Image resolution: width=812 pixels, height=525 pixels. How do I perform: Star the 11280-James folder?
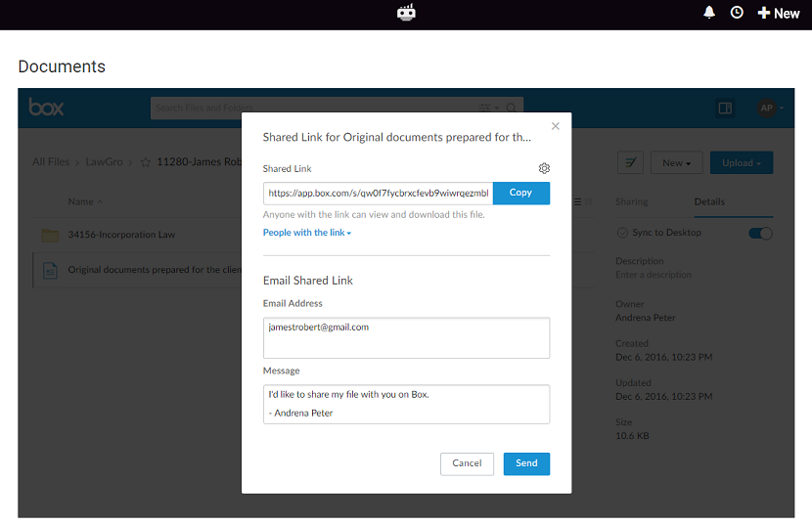(146, 162)
